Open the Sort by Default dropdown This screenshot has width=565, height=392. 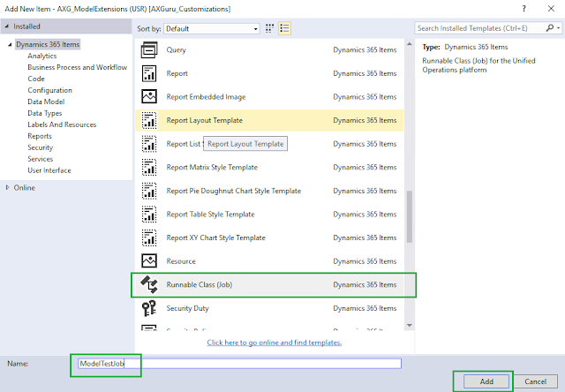pyautogui.click(x=212, y=28)
